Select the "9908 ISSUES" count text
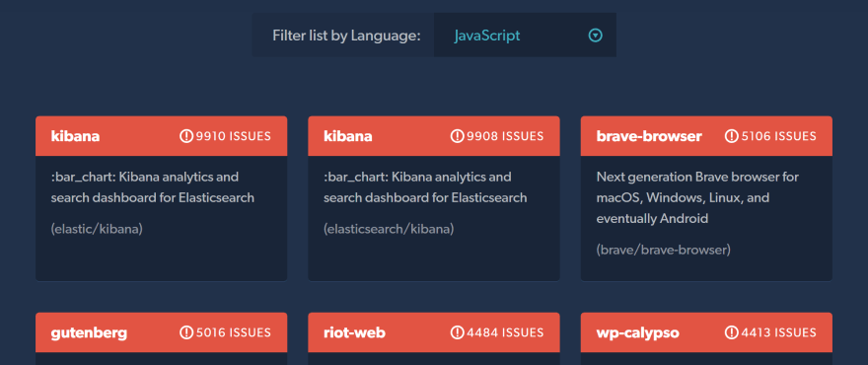 (505, 136)
